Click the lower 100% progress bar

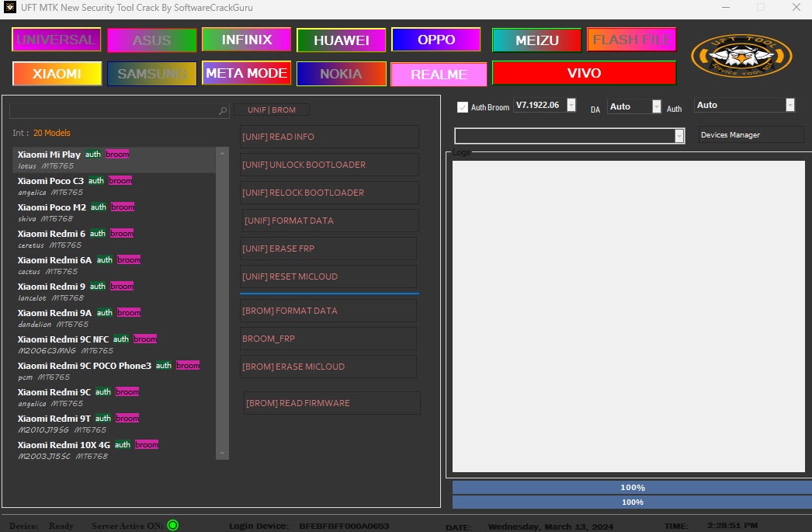click(632, 502)
